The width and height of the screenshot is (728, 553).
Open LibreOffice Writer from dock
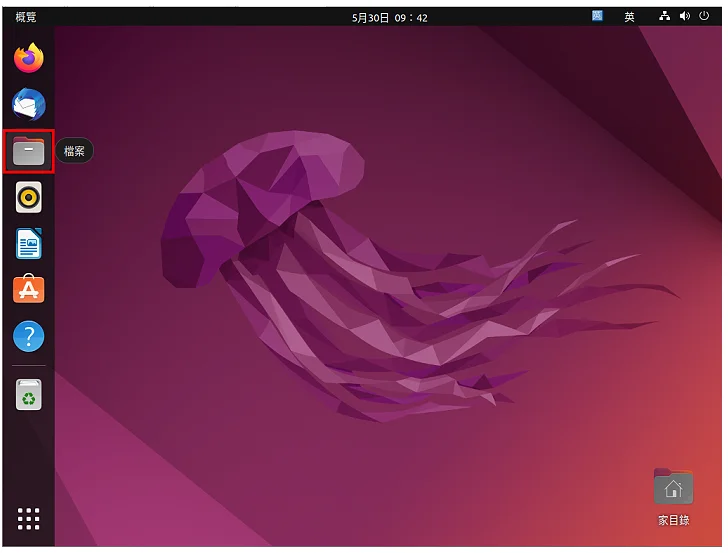[29, 243]
